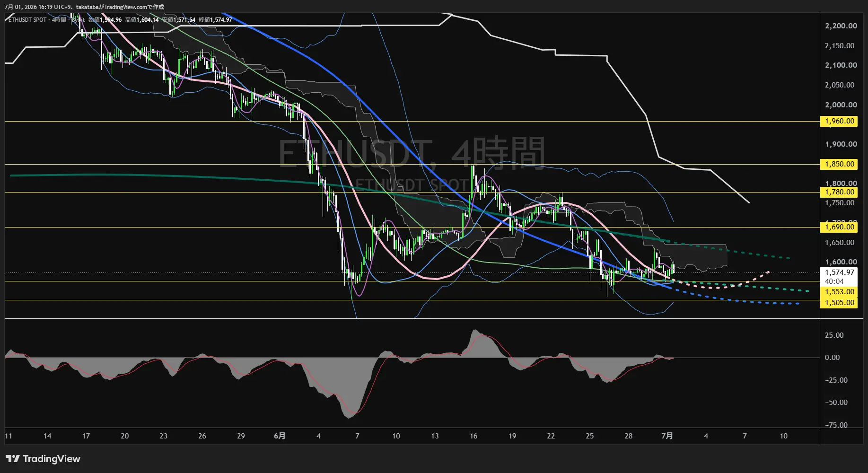Screen dimensions: 868x473
Task: Click the 1,600.00 price axis tick
Action: point(841,262)
